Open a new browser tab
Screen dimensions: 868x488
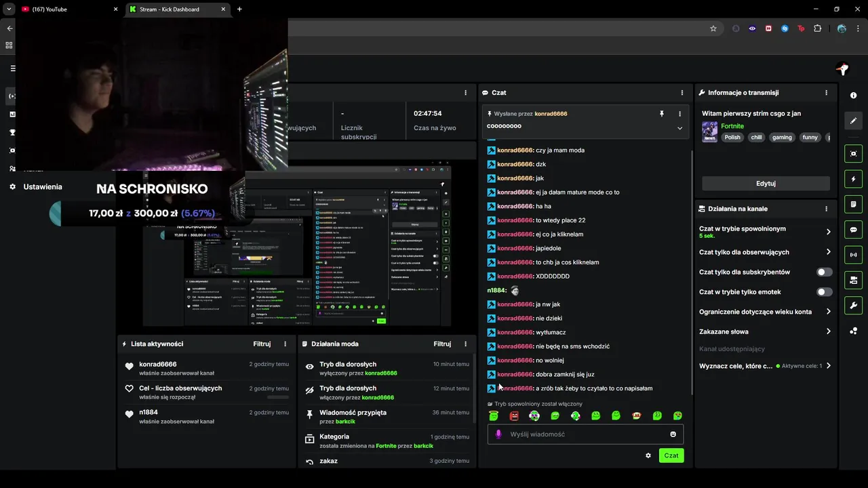(x=239, y=9)
